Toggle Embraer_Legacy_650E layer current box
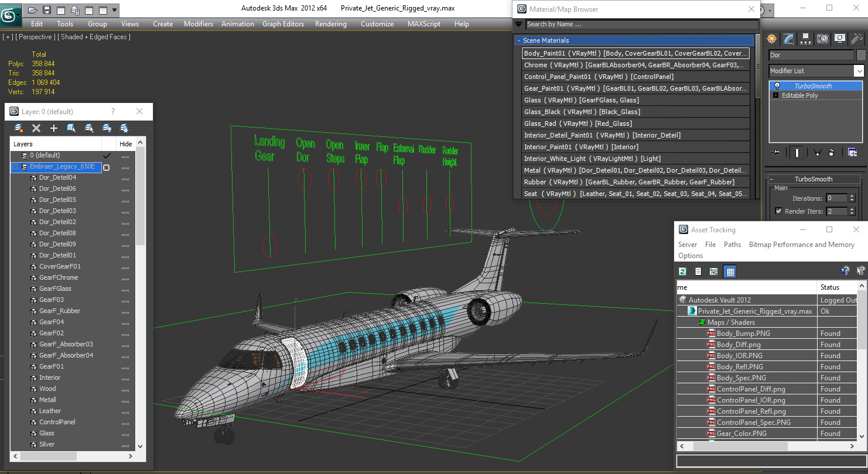This screenshot has height=474, width=868. point(107,167)
